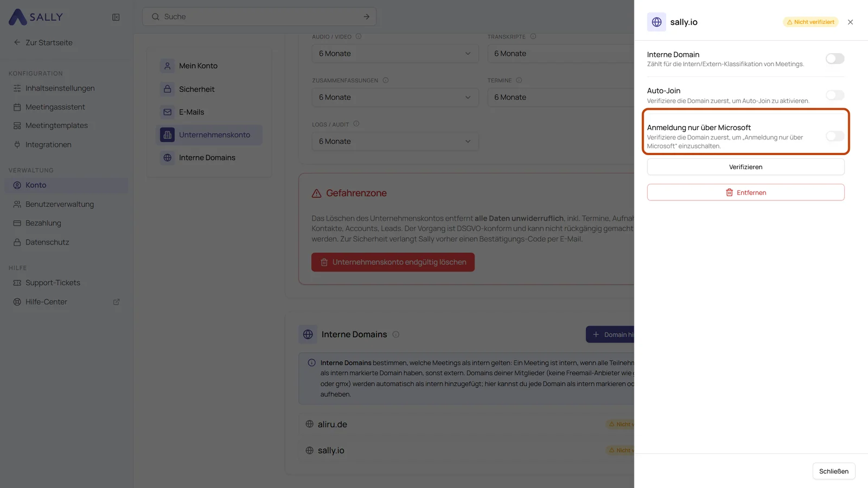The image size is (868, 488).
Task: Select Unternehmenskonto in settings menu
Action: pyautogui.click(x=209, y=135)
